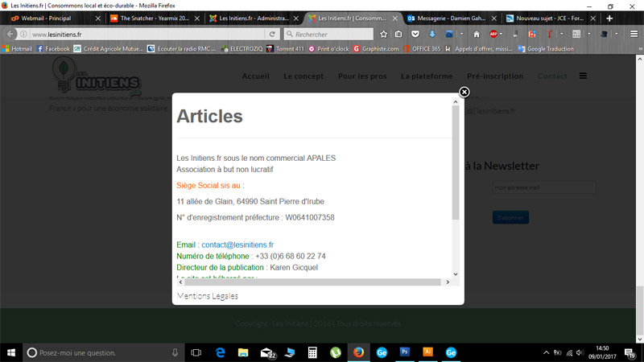Open the Hotmail bookmark
Image resolution: width=644 pixels, height=362 pixels.
(17, 49)
